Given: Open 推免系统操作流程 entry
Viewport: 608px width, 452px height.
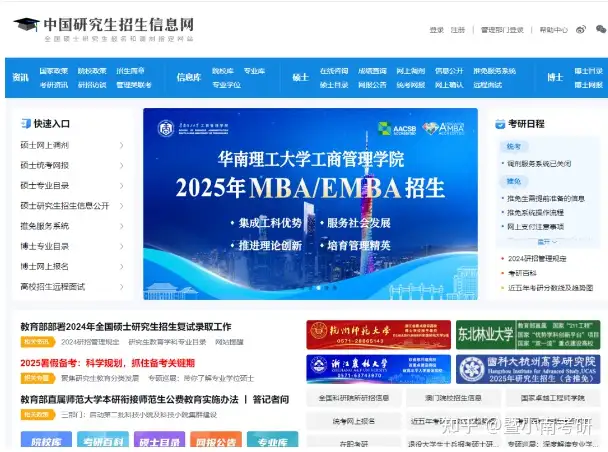Looking at the screenshot, I should pyautogui.click(x=535, y=212).
